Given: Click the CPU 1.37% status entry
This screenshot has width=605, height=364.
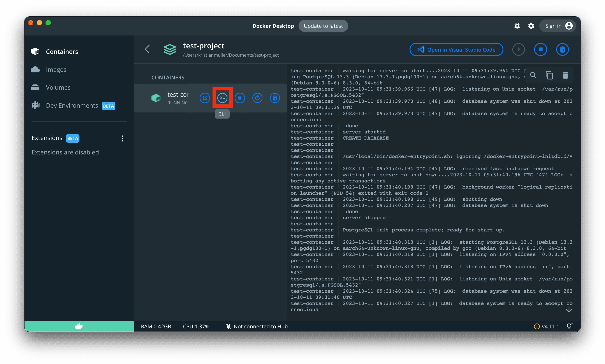Looking at the screenshot, I should (196, 326).
